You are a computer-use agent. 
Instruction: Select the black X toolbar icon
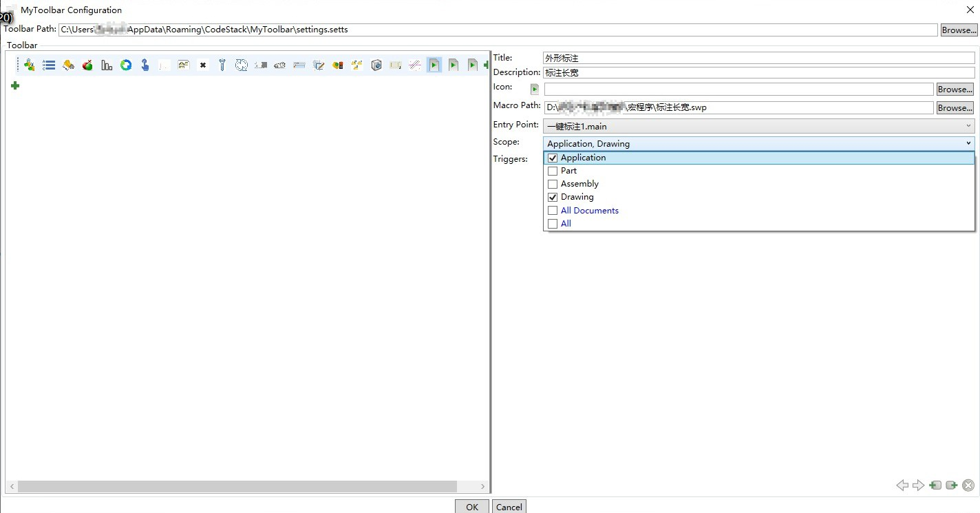[x=203, y=65]
